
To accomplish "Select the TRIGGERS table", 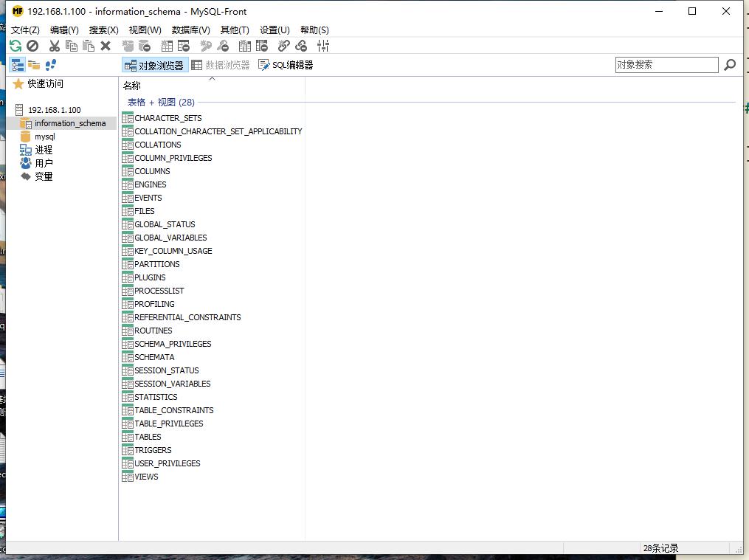I will click(x=153, y=450).
